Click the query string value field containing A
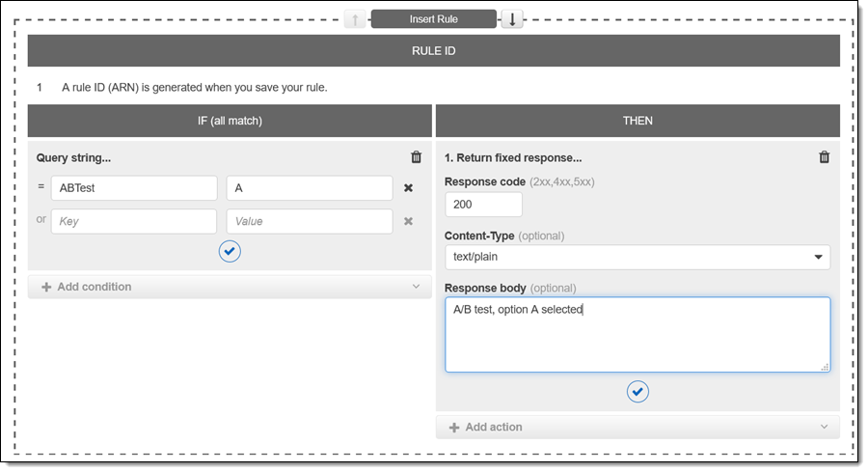 309,188
